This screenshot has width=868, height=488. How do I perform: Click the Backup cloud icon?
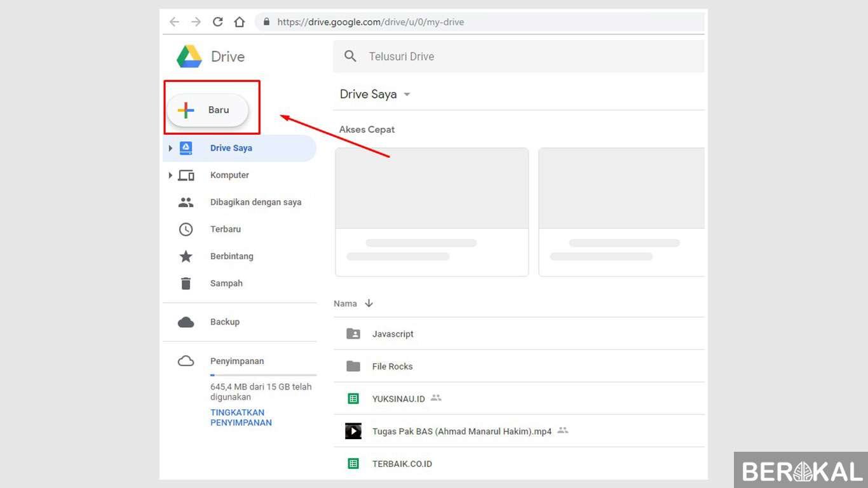coord(186,322)
